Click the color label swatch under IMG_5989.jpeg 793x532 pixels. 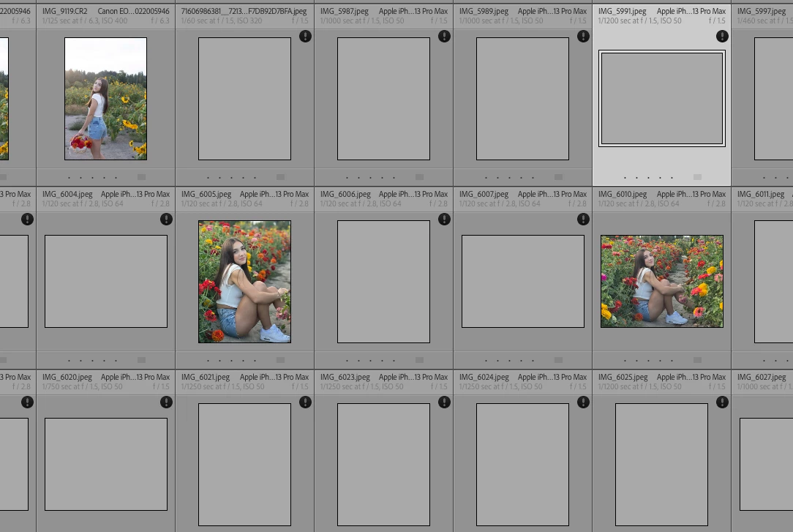(x=559, y=177)
